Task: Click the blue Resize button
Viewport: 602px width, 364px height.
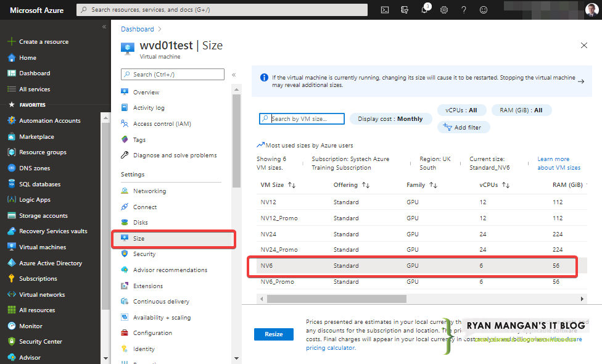Action: click(274, 334)
